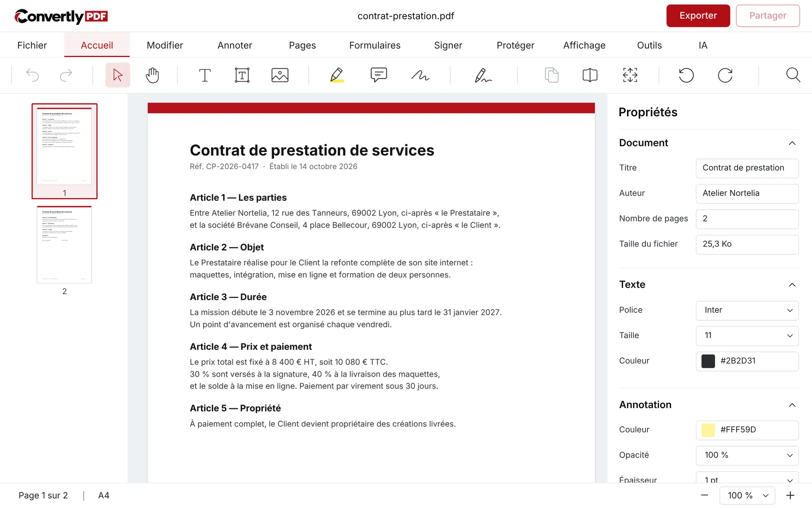
Task: Click the undo arrow icon
Action: (32, 75)
